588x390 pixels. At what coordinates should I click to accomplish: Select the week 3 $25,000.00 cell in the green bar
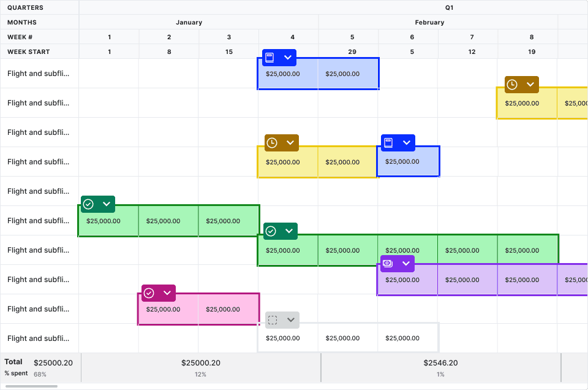point(228,221)
